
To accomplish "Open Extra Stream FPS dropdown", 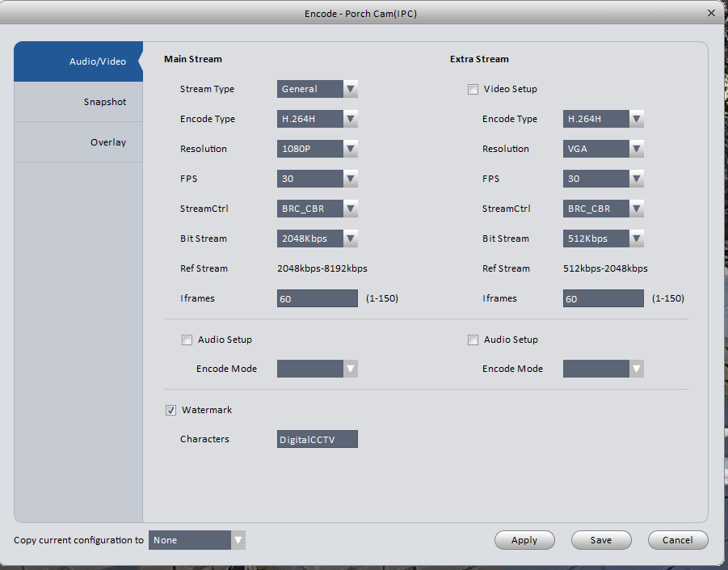I will click(603, 179).
